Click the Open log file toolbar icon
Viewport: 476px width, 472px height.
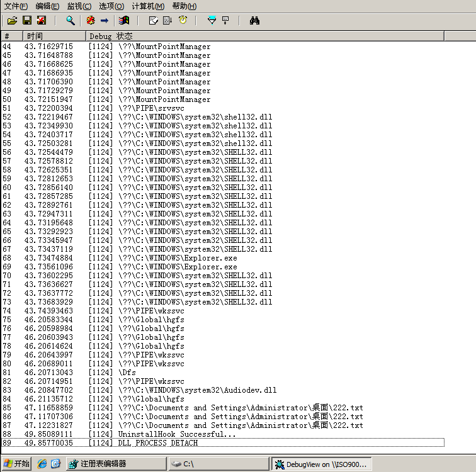12,21
